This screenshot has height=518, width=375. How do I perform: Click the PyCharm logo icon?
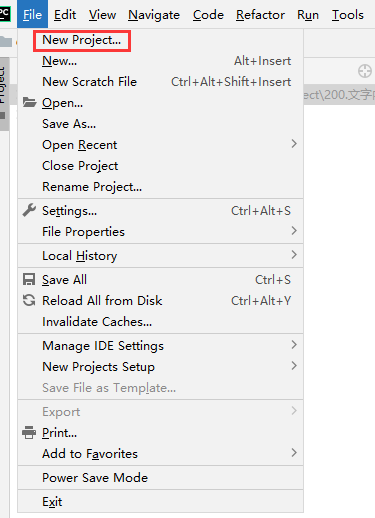tap(5, 14)
